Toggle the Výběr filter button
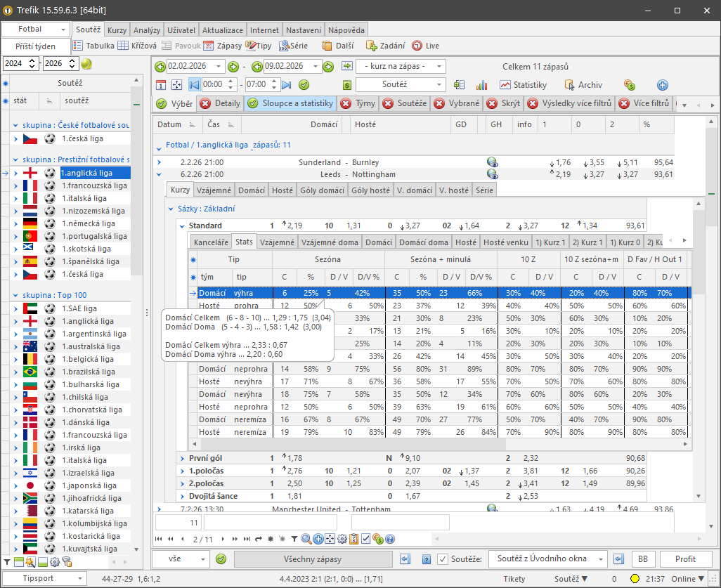The width and height of the screenshot is (721, 588). pyautogui.click(x=176, y=103)
